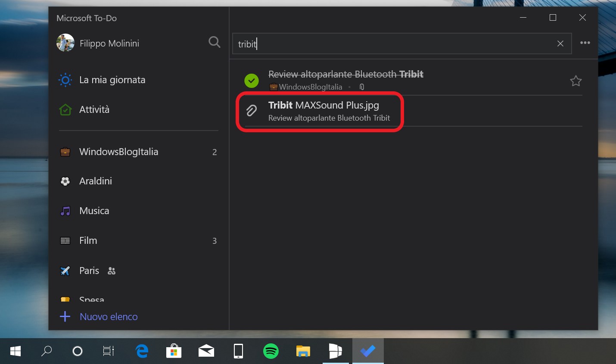The height and width of the screenshot is (364, 616).
Task: Open Filippo Molinini profile avatar
Action: click(x=65, y=43)
